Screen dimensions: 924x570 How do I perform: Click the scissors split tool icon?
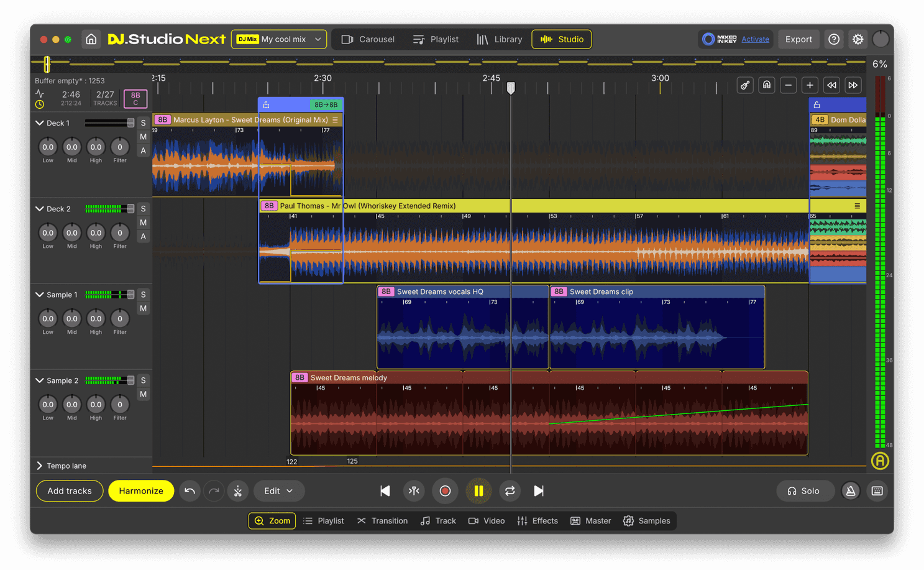238,491
